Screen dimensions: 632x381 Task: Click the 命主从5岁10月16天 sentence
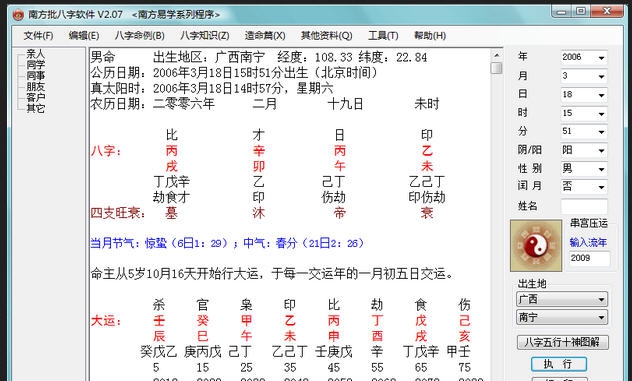pyautogui.click(x=273, y=274)
